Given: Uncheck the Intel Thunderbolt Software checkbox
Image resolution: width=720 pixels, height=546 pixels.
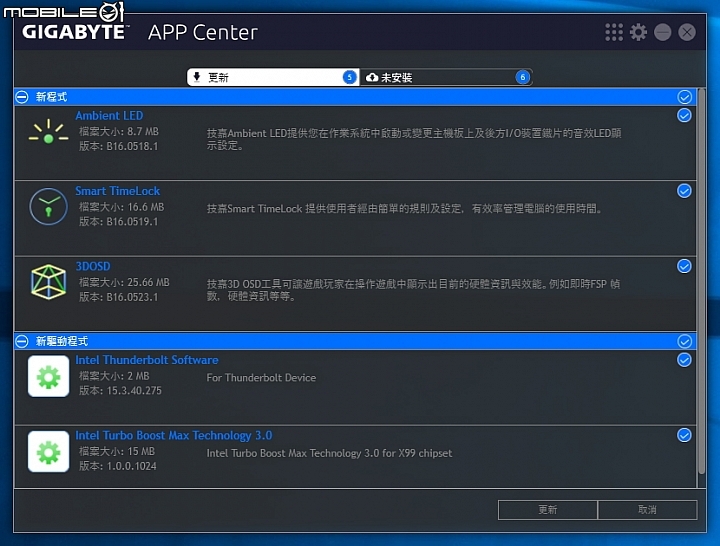Looking at the screenshot, I should (684, 360).
